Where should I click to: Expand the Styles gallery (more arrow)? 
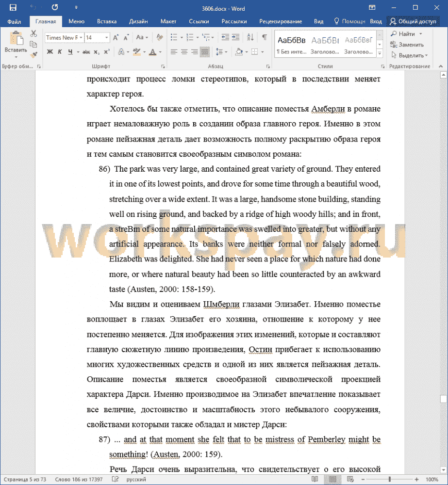(x=380, y=54)
